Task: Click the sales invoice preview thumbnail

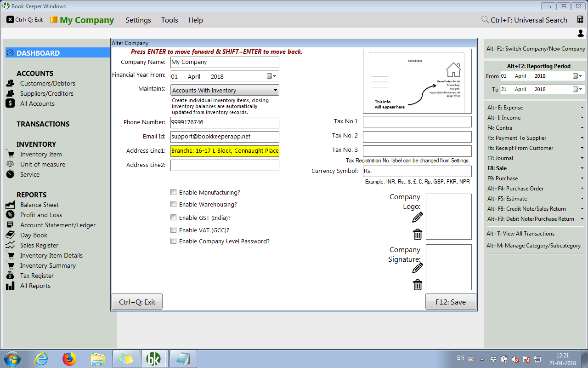Action: pyautogui.click(x=417, y=81)
